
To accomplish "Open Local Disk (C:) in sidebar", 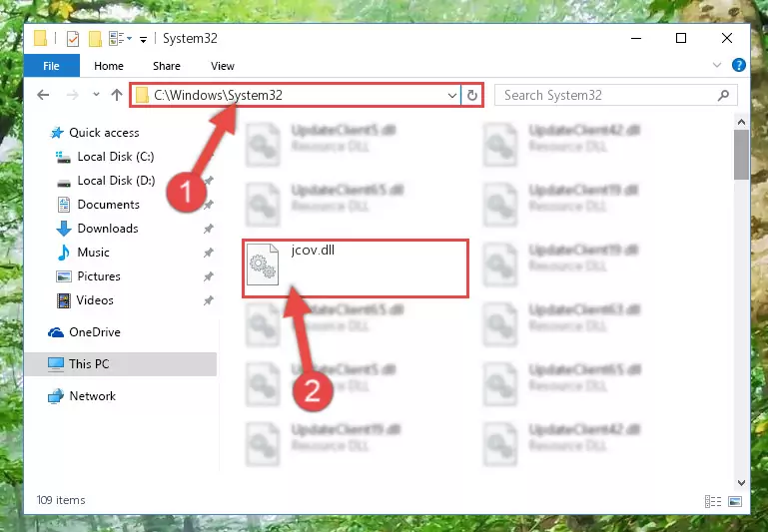I will click(116, 156).
